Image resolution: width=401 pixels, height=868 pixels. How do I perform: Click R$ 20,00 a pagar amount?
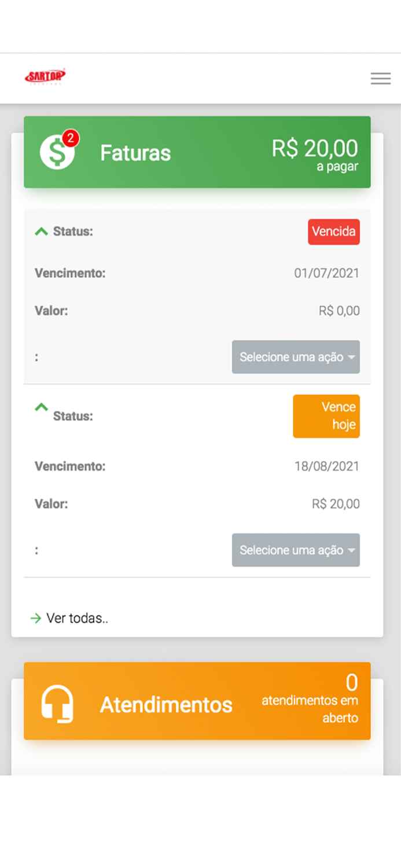(315, 152)
